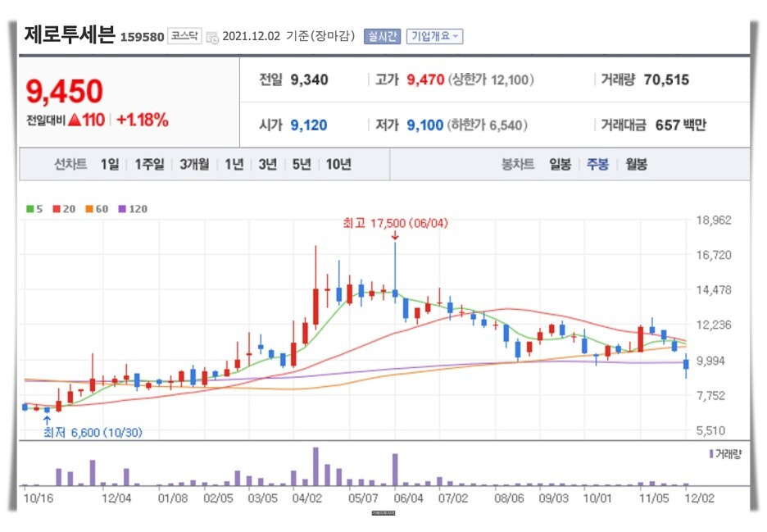Click the 최고 17,500 (06/04) marker label

(395, 223)
